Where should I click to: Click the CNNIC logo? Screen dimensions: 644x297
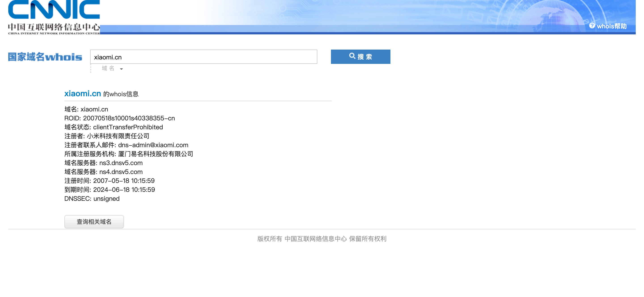pyautogui.click(x=54, y=17)
